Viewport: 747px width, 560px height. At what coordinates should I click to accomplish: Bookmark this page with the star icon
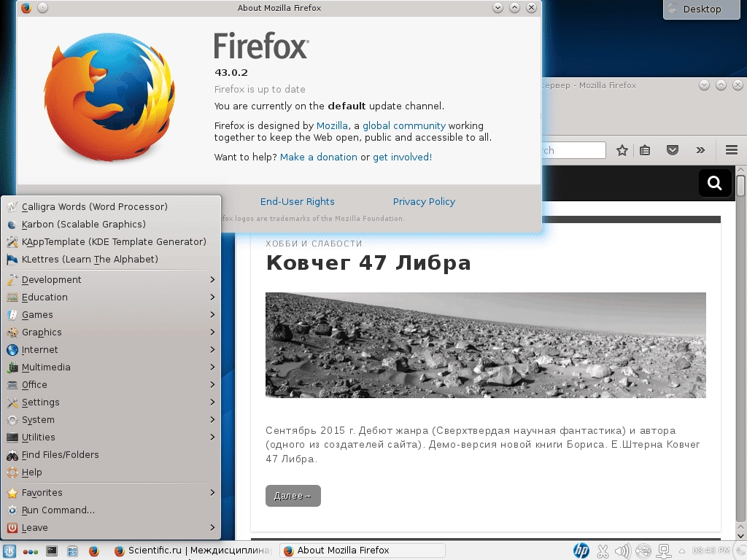click(622, 150)
